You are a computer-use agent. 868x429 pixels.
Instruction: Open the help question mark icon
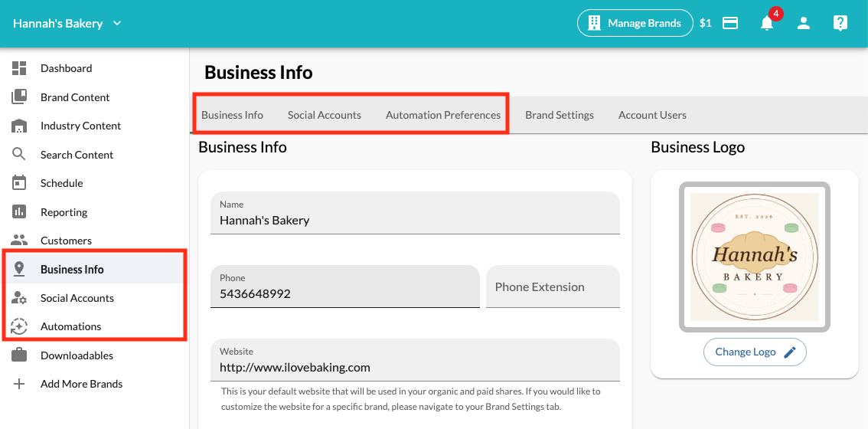pos(840,23)
